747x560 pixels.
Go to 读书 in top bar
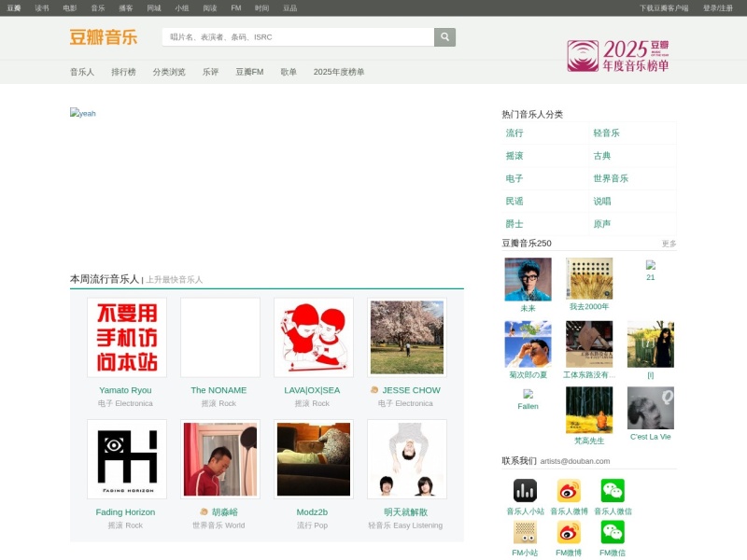(42, 8)
